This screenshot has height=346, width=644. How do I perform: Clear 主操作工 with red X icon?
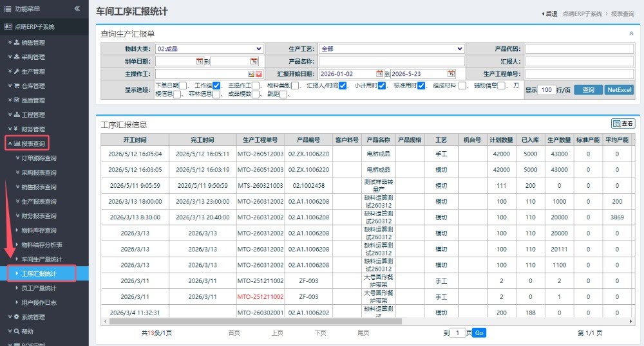pyautogui.click(x=259, y=74)
